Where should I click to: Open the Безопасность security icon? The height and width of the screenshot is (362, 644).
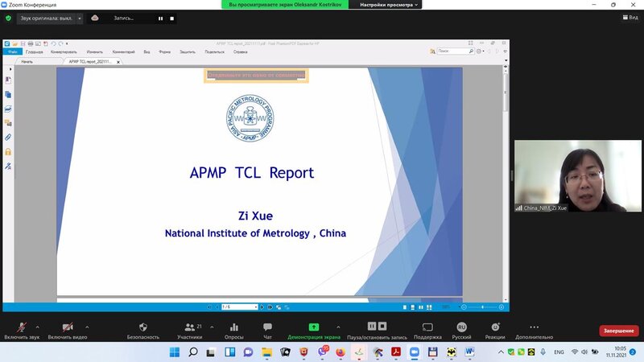[143, 328]
